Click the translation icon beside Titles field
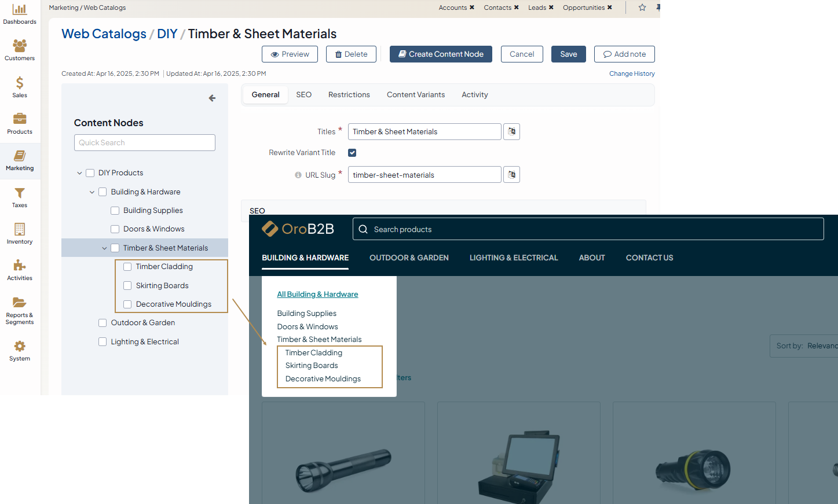This screenshot has width=838, height=504. [x=511, y=131]
